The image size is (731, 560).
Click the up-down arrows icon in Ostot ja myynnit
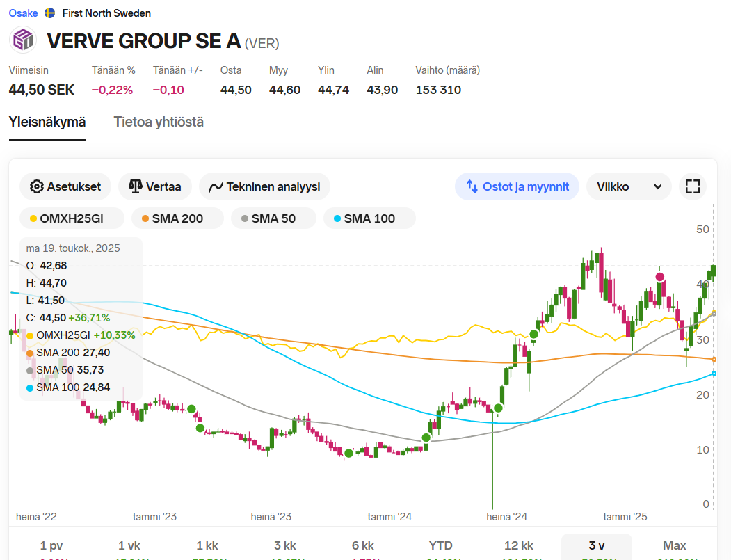tap(472, 186)
